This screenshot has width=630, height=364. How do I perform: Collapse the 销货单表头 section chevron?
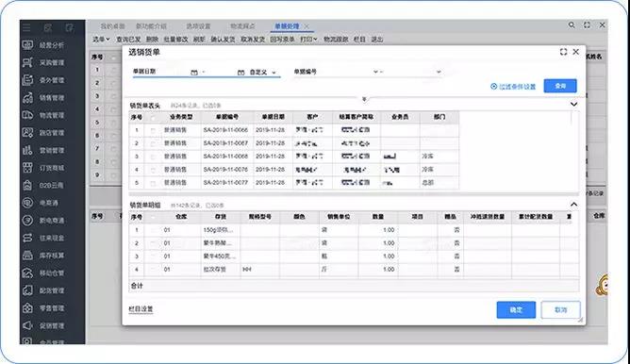pos(573,105)
